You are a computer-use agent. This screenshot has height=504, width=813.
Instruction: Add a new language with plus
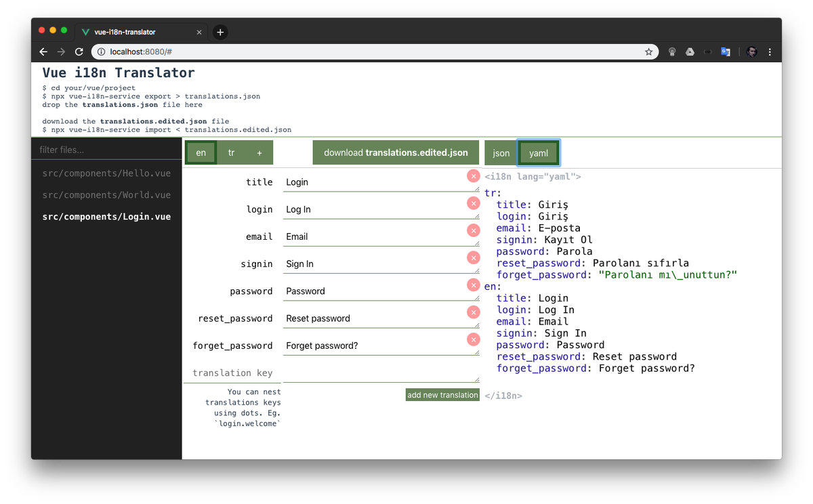259,152
